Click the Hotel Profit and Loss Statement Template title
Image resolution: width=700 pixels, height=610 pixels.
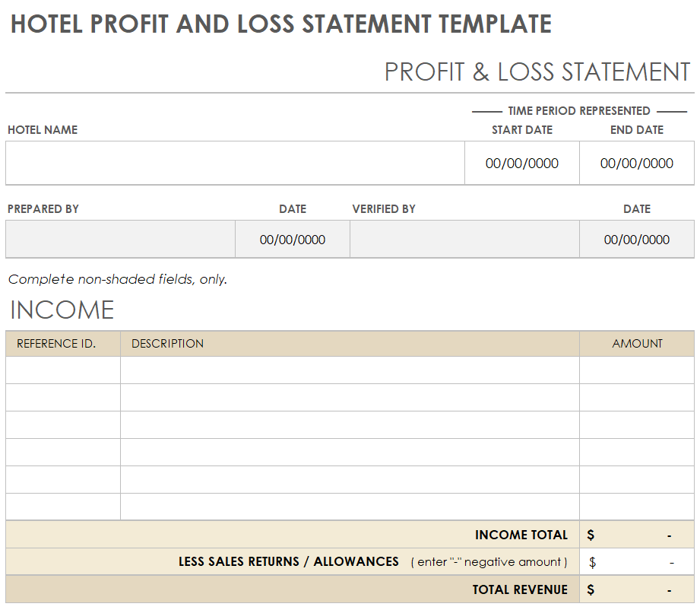pos(281,24)
